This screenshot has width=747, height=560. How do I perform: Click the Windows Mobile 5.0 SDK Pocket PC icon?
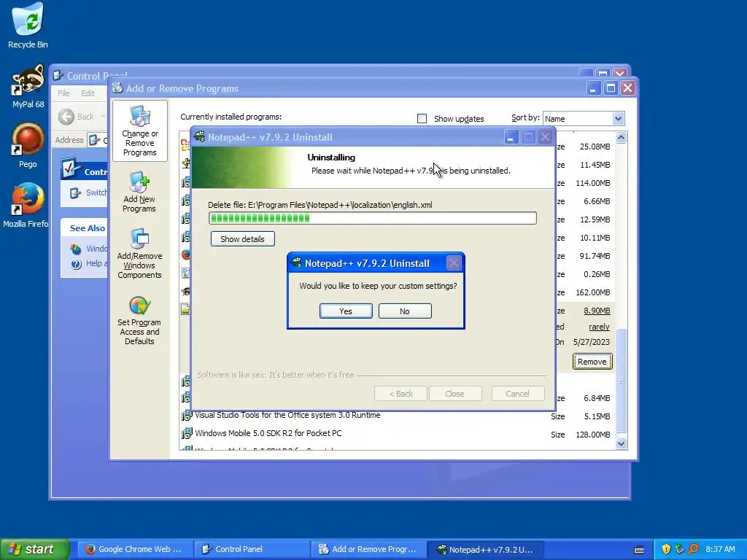pos(186,434)
